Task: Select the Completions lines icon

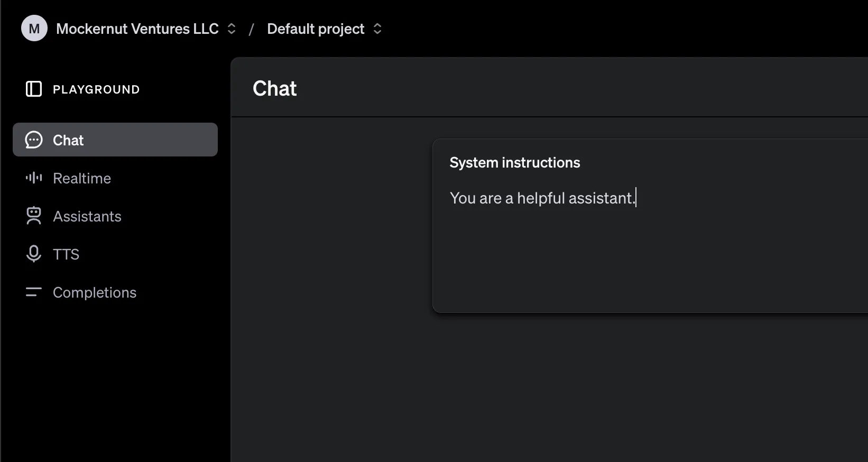Action: pos(33,292)
